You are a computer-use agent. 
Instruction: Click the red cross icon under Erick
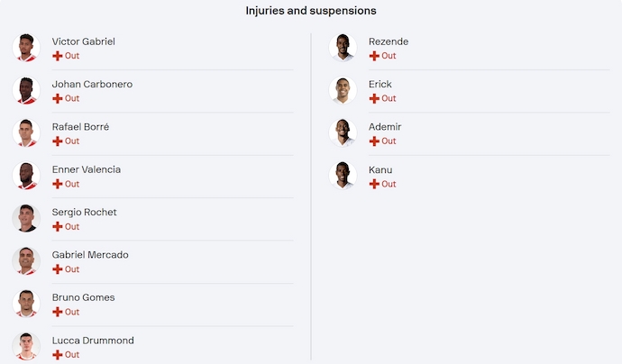point(374,98)
